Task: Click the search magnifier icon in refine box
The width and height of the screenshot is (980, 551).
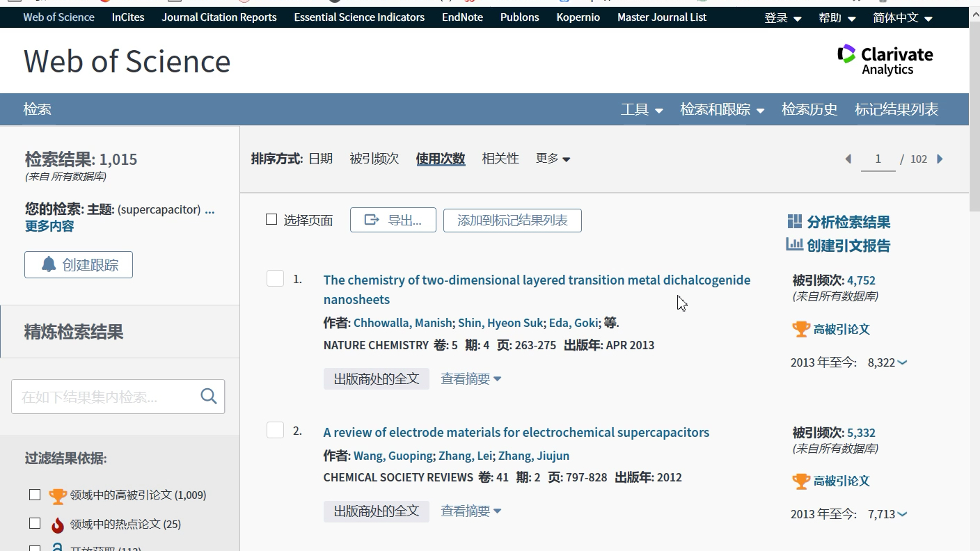Action: pos(209,396)
